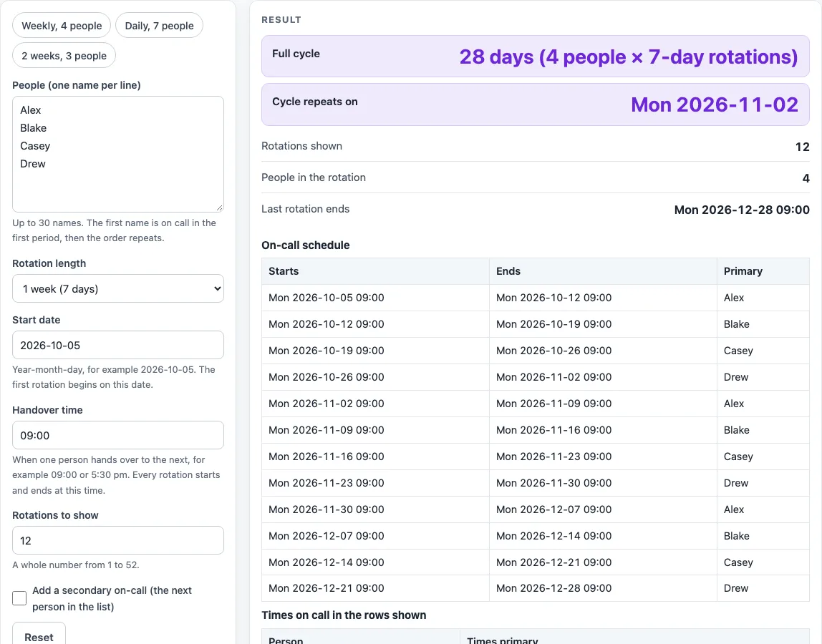Click "Drew" in the people names list
Image resolution: width=822 pixels, height=644 pixels.
click(33, 164)
